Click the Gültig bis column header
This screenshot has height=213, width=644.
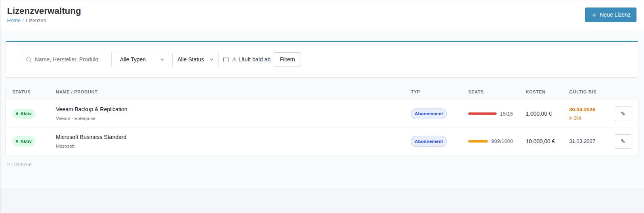pyautogui.click(x=583, y=92)
